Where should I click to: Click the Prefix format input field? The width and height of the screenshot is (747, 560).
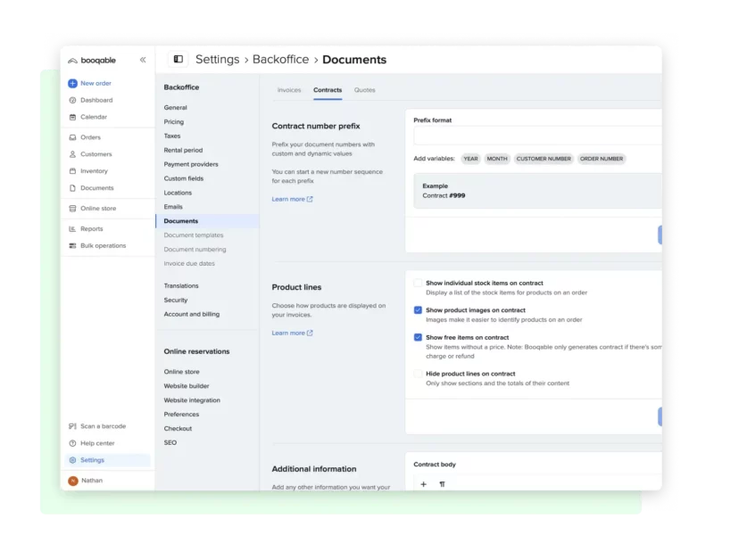point(537,136)
